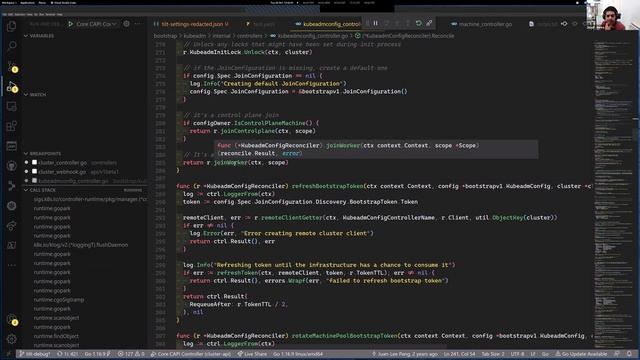Screen dimensions: 640x360
Task: Click the webcam video thumbnail
Action: tap(612, 16)
